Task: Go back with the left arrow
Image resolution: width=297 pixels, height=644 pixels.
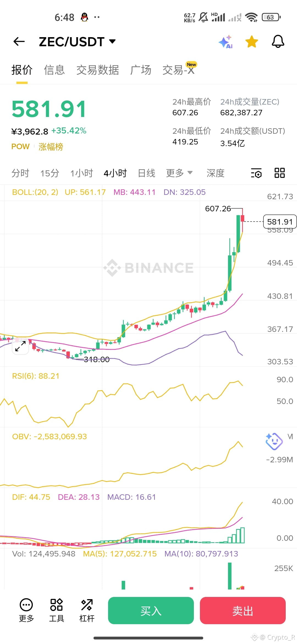Action: [19, 42]
